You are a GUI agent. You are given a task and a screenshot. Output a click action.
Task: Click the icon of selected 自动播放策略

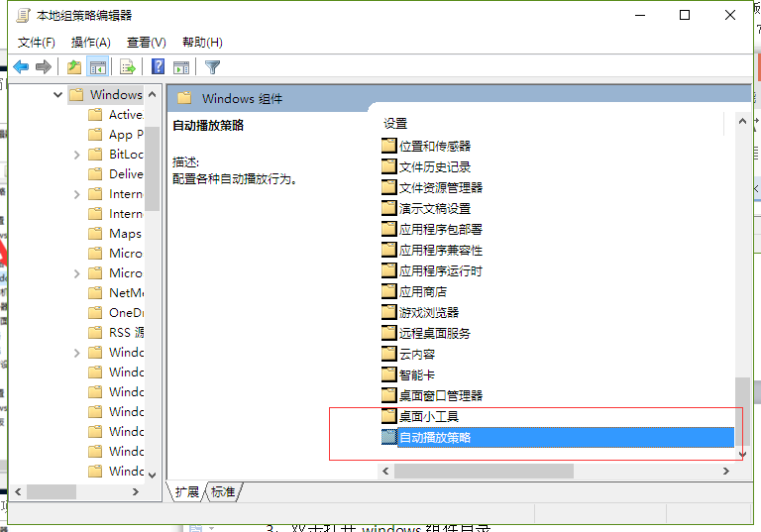click(388, 437)
